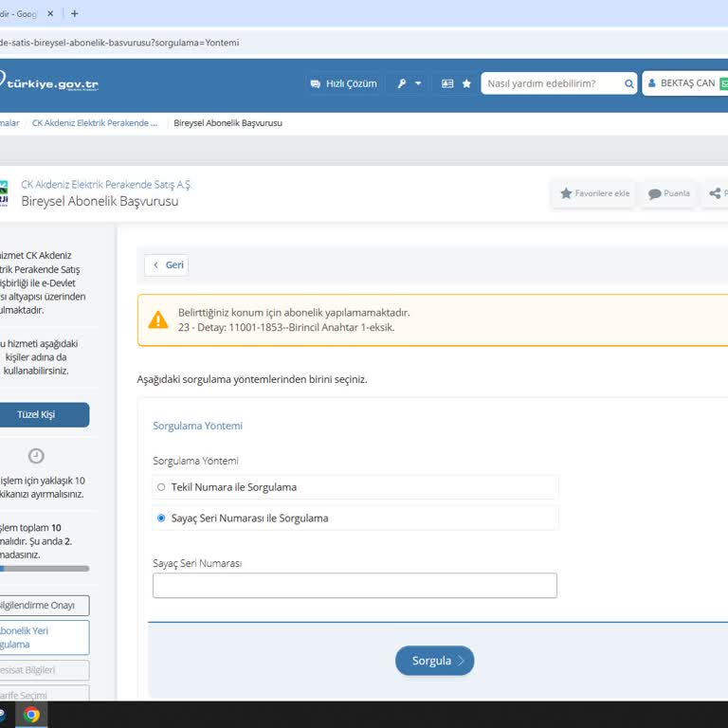Image resolution: width=728 pixels, height=728 pixels.
Task: Select 'Sayaç Seri Numarası ile Sorgulama' radio
Action: tap(355, 519)
